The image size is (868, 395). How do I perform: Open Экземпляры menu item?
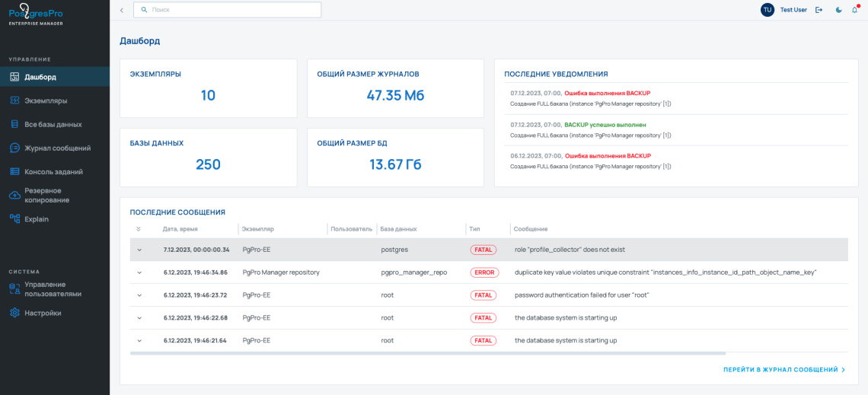[x=55, y=100]
